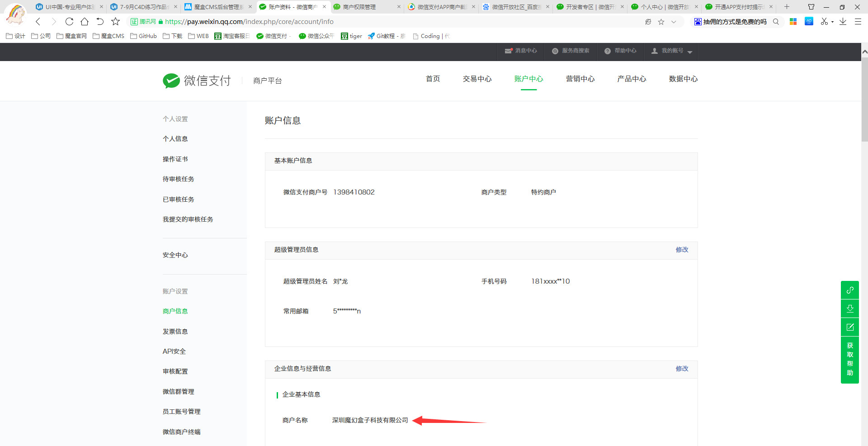This screenshot has width=868, height=446.
Task: Close the 账户资料 tab
Action: tap(324, 7)
